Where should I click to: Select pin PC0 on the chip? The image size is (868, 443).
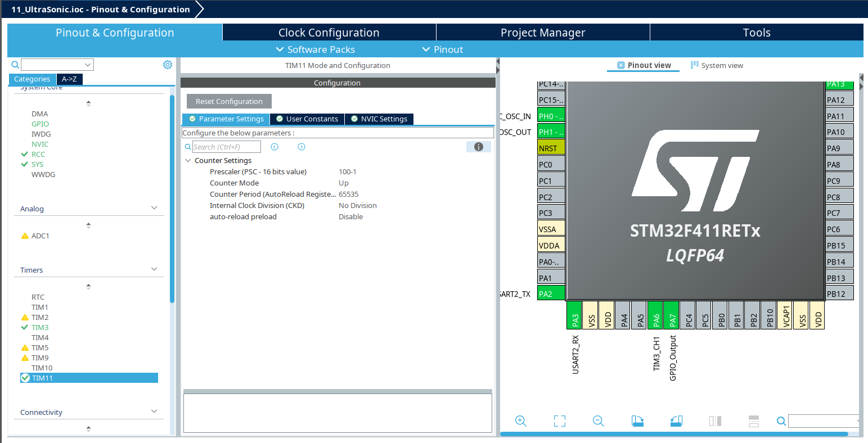(x=551, y=165)
